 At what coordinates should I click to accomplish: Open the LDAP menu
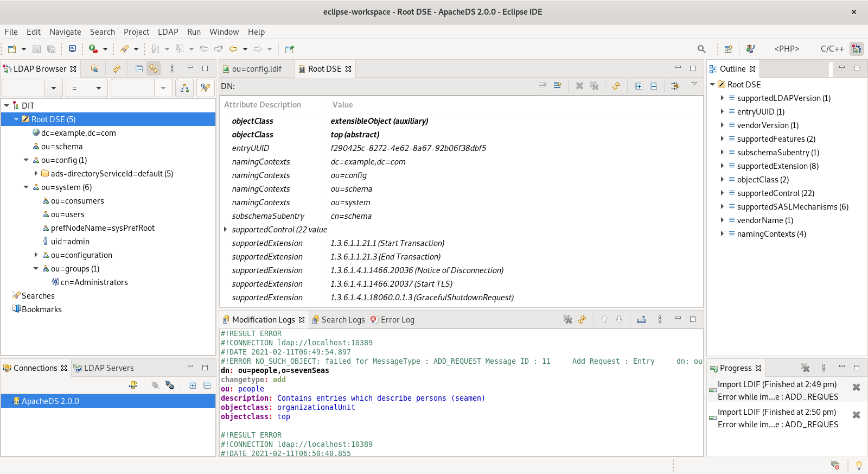[168, 32]
